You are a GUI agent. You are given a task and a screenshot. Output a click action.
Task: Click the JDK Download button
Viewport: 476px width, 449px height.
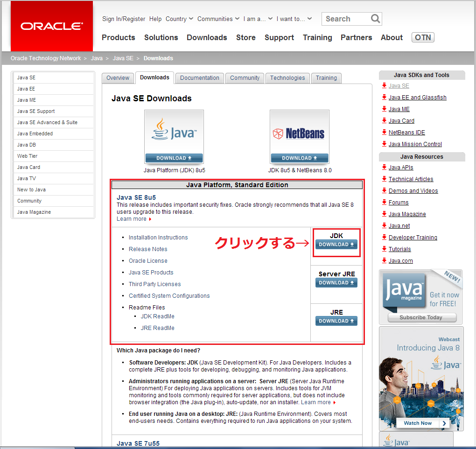(336, 245)
